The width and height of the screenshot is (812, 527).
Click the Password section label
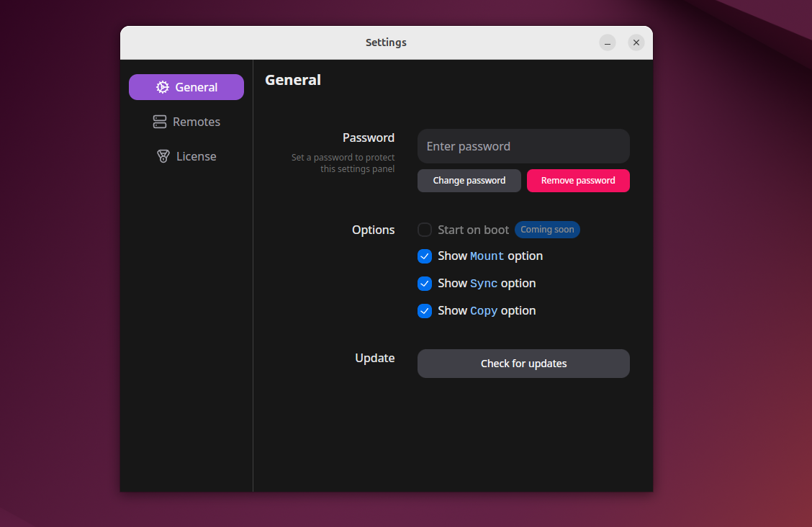click(x=368, y=138)
